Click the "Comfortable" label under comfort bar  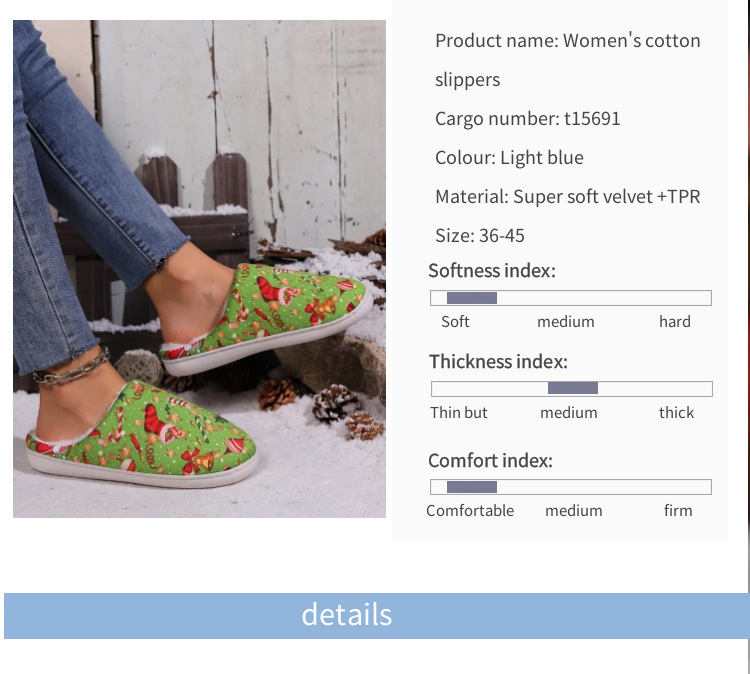[x=470, y=511]
